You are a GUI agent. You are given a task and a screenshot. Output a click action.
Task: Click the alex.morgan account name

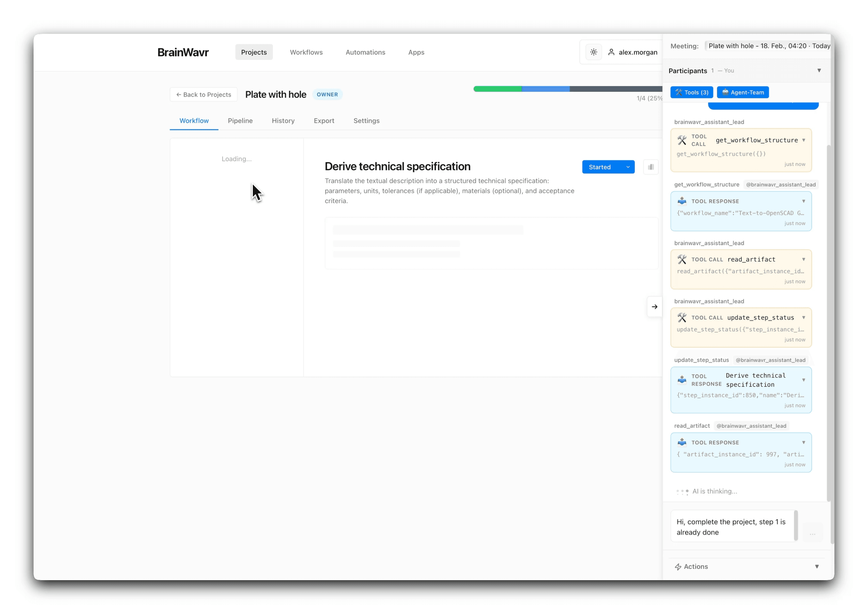[x=638, y=52]
